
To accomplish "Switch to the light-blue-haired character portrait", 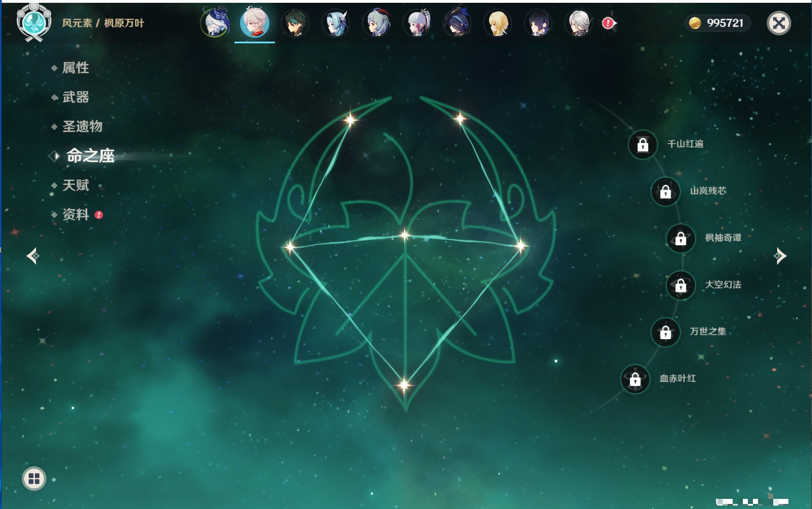I will click(x=336, y=23).
